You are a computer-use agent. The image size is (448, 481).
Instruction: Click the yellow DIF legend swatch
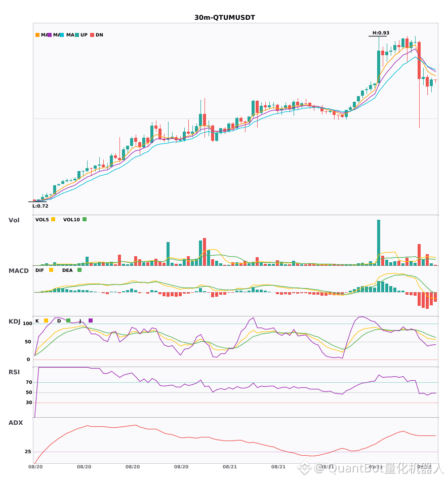[x=51, y=270]
